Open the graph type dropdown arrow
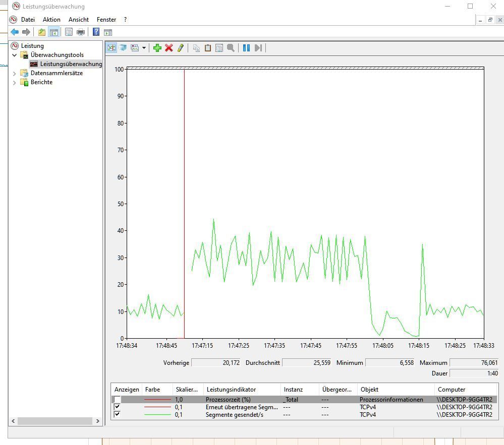This screenshot has width=504, height=445. pos(144,48)
